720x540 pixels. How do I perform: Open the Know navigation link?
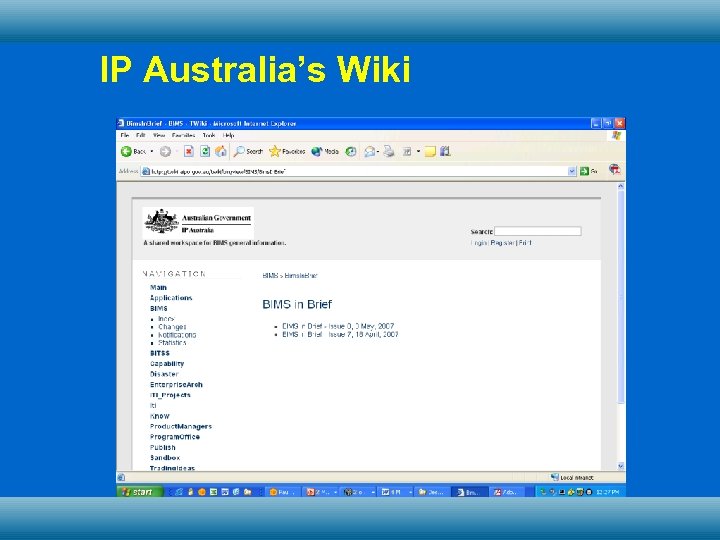click(160, 416)
